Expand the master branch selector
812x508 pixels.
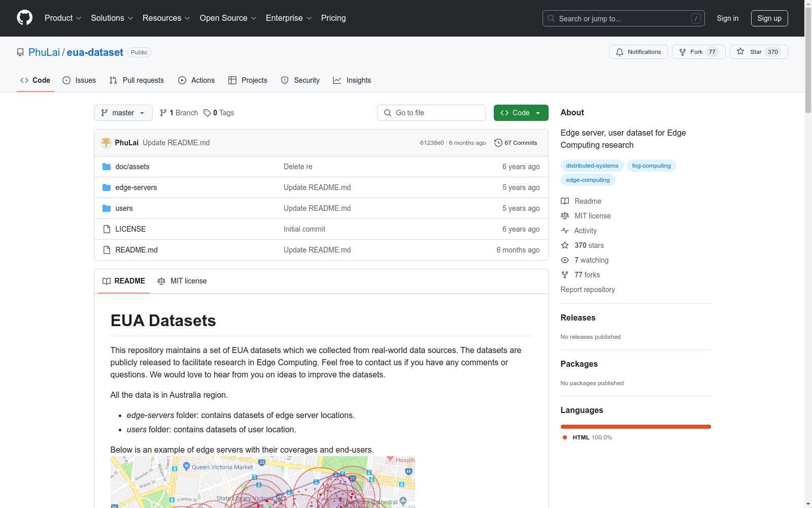pyautogui.click(x=123, y=113)
